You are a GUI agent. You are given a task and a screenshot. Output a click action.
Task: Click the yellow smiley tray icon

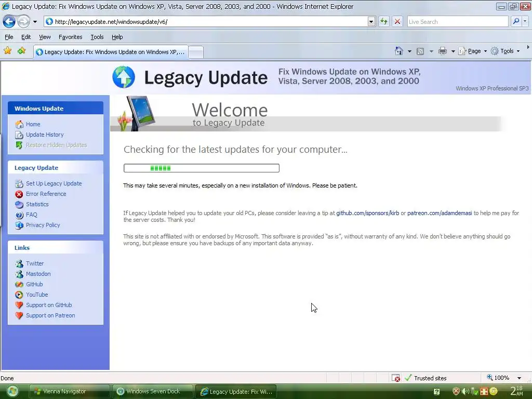tap(494, 392)
